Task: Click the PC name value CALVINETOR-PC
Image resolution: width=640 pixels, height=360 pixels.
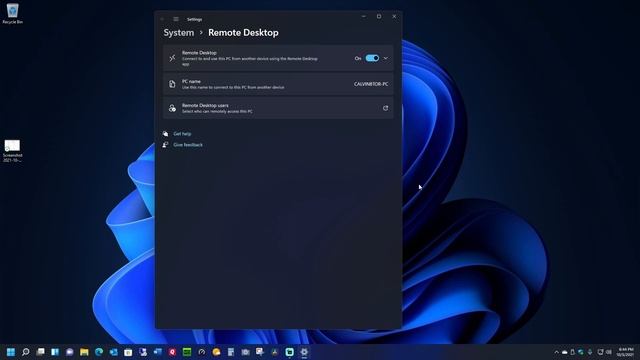Action: [x=371, y=84]
